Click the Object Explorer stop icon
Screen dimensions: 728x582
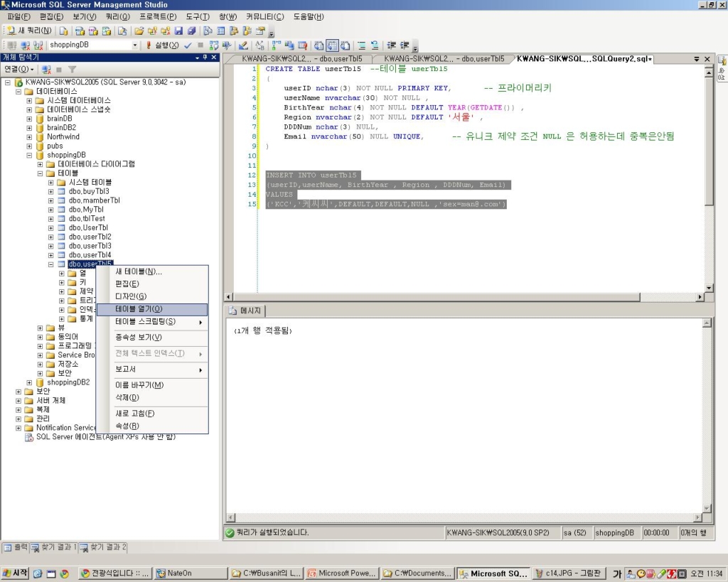[x=59, y=70]
